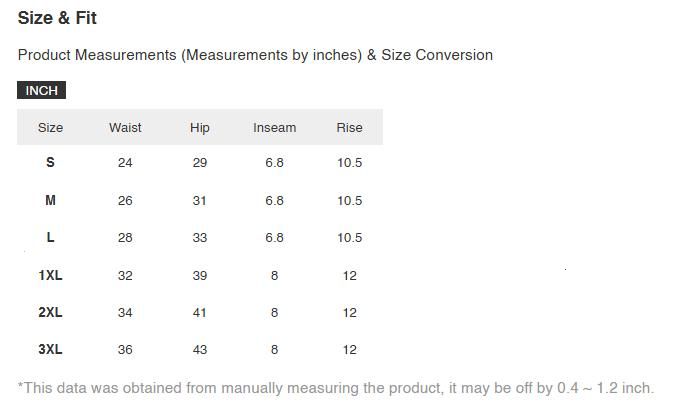673x409 pixels.
Task: Click the Hip column header
Action: point(200,128)
